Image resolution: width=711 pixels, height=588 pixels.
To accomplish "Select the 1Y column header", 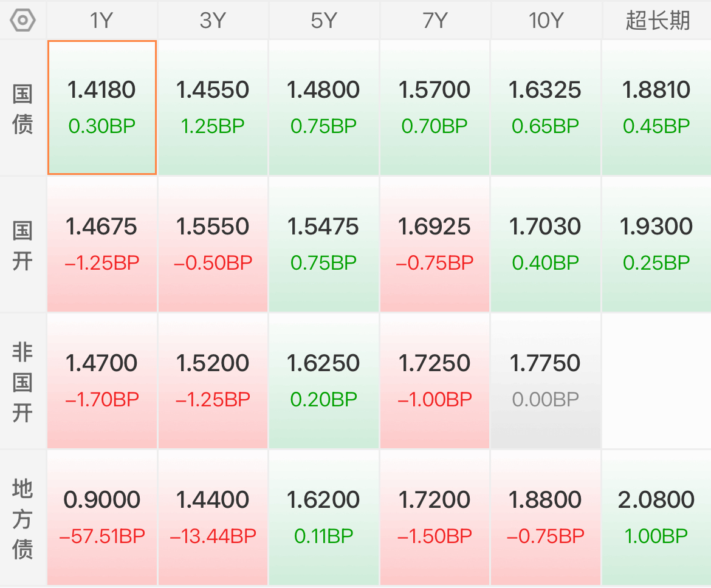I will (x=101, y=21).
